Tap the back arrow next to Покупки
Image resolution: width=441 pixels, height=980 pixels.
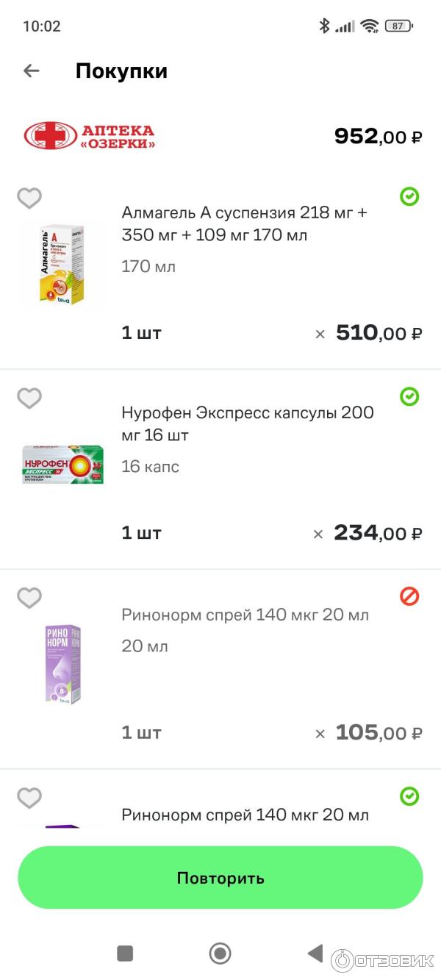click(31, 71)
